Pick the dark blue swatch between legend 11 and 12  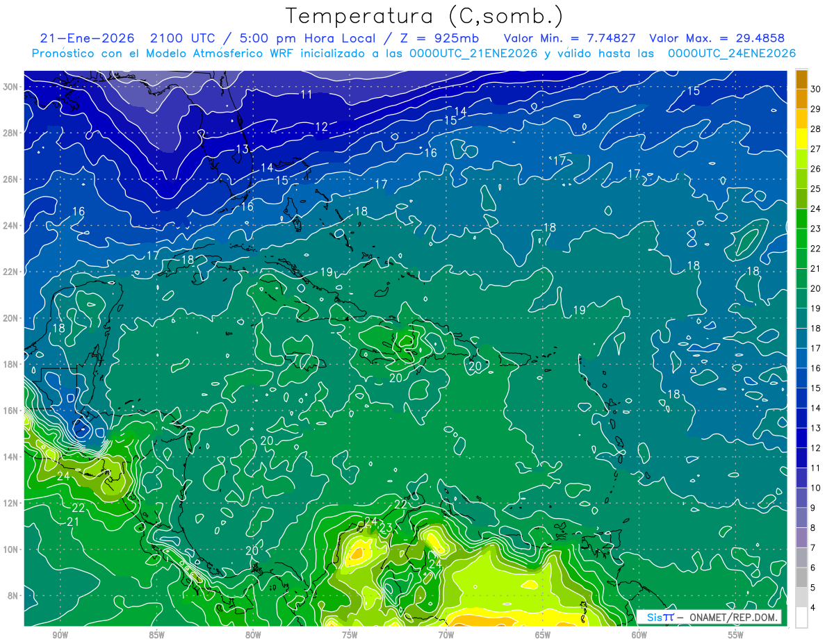[802, 458]
